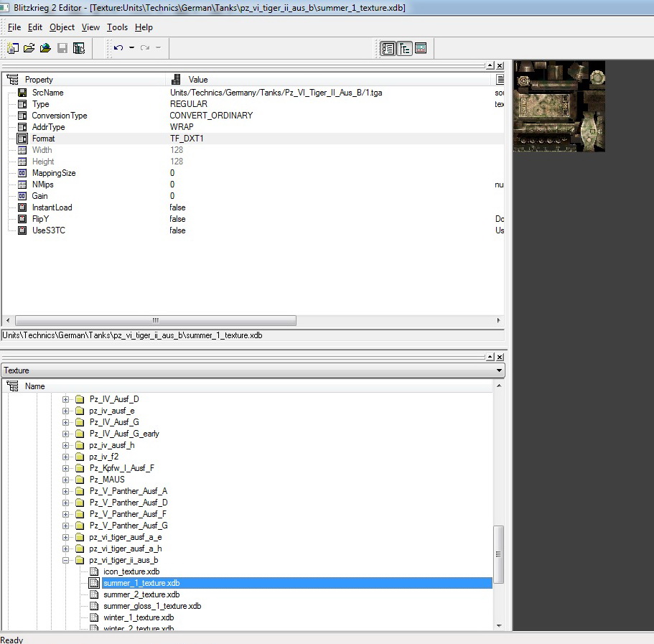Close the property panel
Viewport: 654px width, 644px height.
pyautogui.click(x=500, y=65)
